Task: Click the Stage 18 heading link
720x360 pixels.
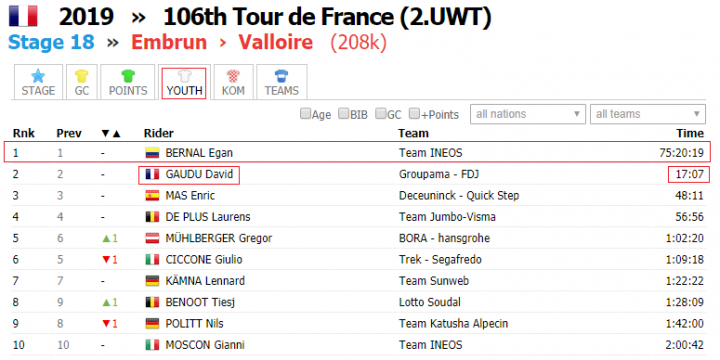Action: click(51, 42)
